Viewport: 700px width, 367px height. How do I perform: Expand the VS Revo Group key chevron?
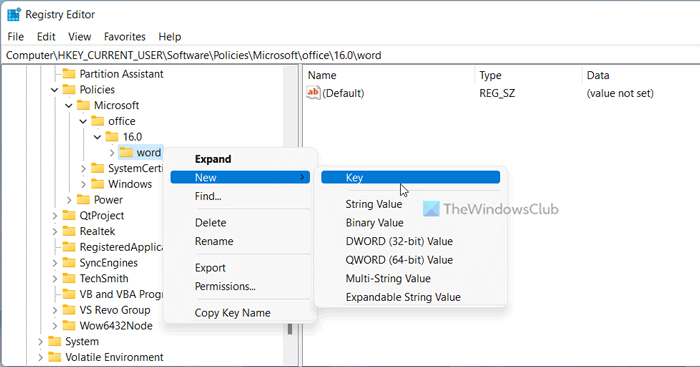55,310
